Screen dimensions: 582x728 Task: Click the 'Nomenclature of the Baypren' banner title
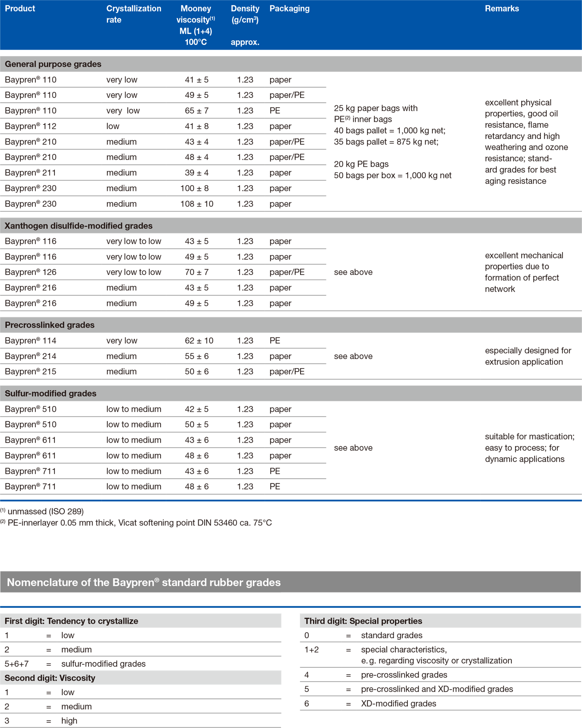click(144, 582)
